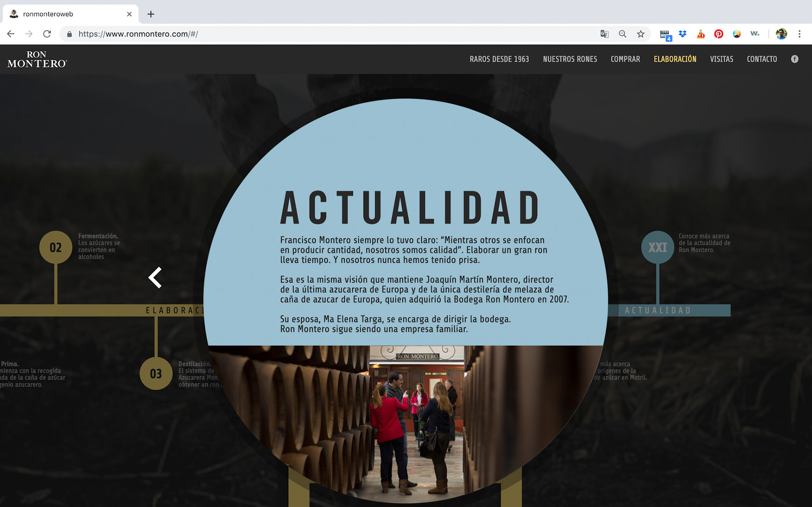Open Raros Desde 1963 menu item
Screen dimensions: 812x507
point(499,59)
